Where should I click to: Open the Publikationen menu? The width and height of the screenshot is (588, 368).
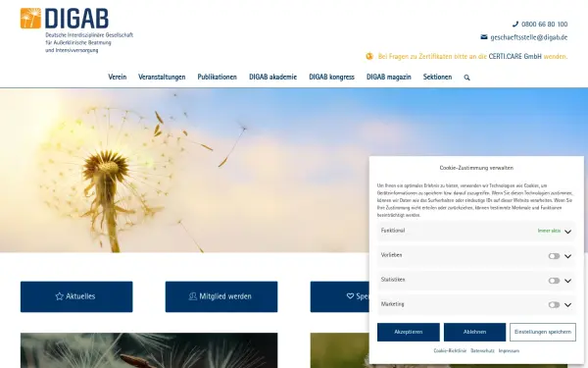[218, 77]
